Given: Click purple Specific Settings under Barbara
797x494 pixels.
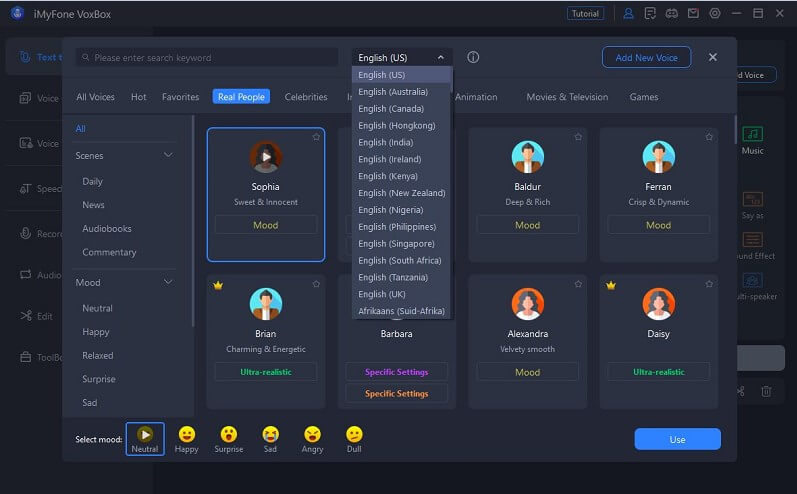Looking at the screenshot, I should pos(396,372).
